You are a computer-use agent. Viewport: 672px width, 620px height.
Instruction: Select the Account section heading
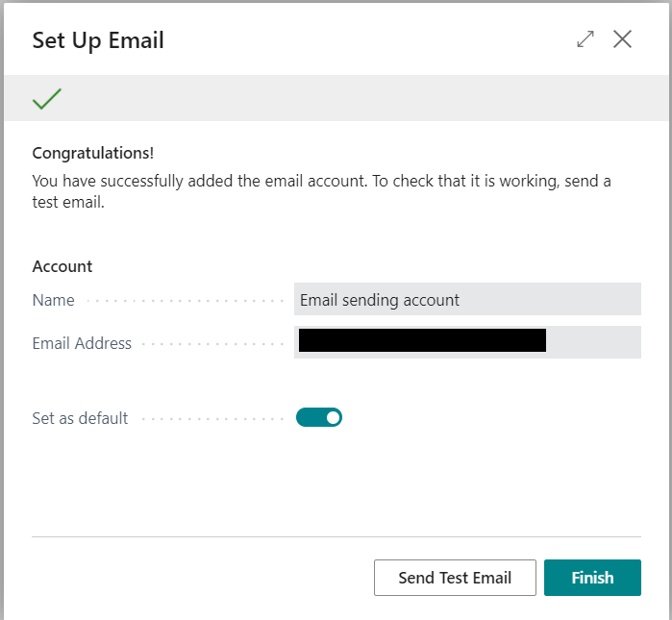pyautogui.click(x=62, y=266)
